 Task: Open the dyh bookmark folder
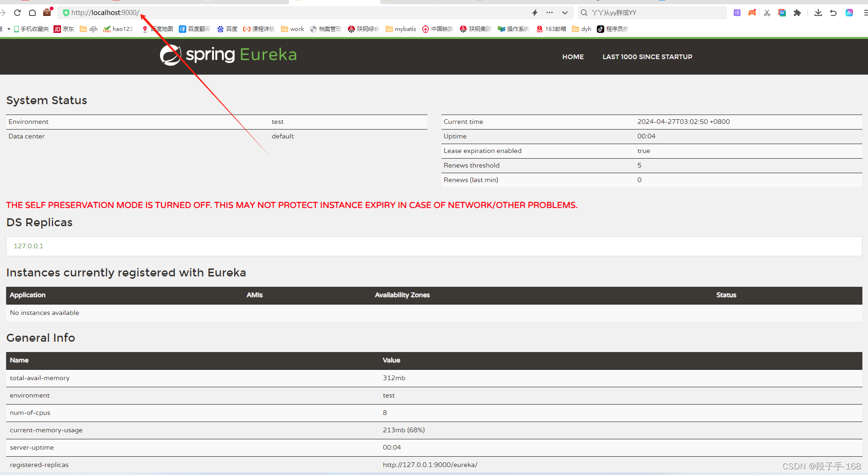pos(582,29)
